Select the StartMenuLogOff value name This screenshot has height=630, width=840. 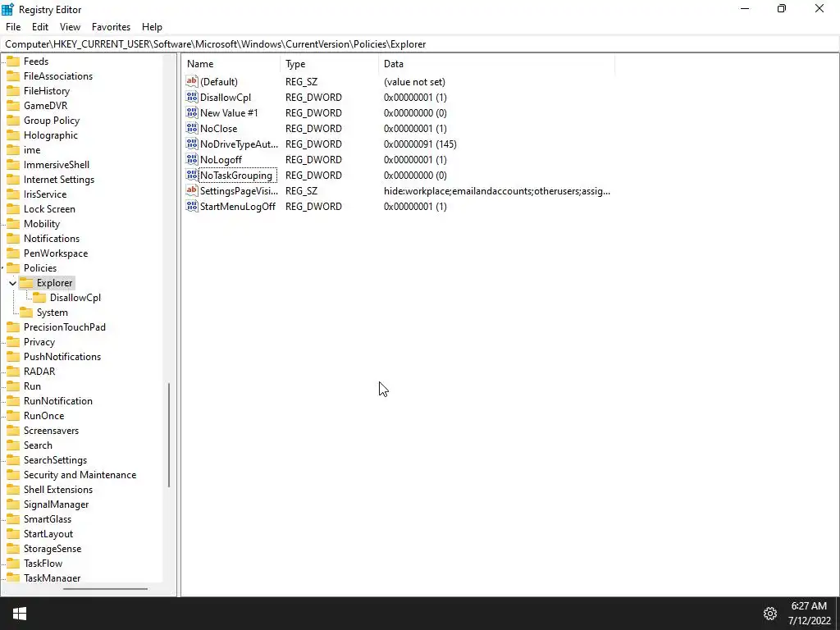pyautogui.click(x=238, y=206)
